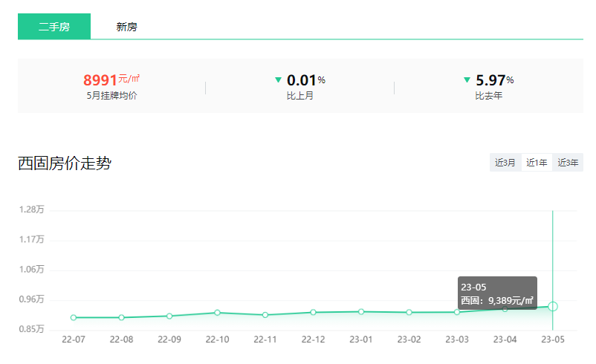Click the 23-05 price tooltip box
The width and height of the screenshot is (596, 364).
pyautogui.click(x=497, y=293)
